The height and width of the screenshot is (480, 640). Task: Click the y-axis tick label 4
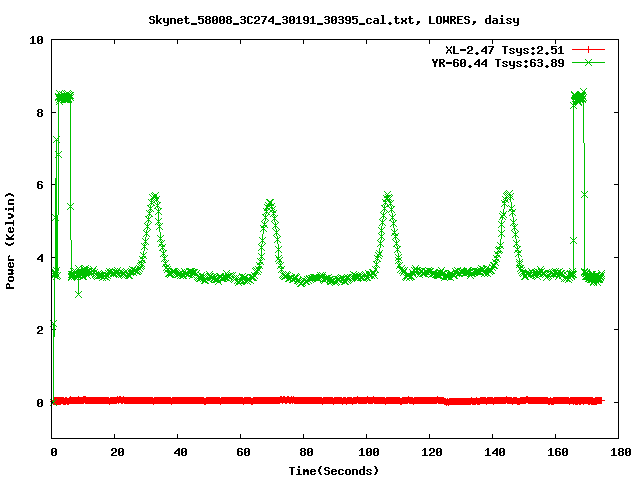(40, 258)
